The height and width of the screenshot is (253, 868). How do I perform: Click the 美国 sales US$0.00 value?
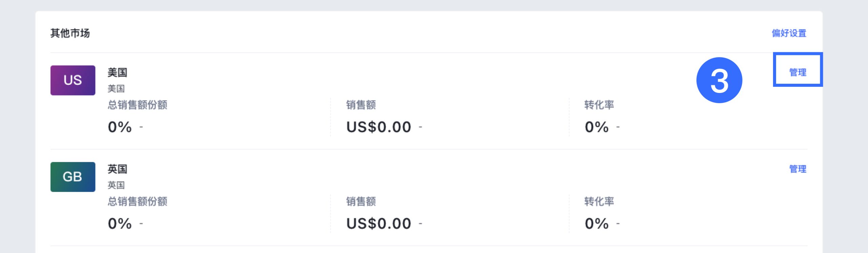click(x=378, y=127)
